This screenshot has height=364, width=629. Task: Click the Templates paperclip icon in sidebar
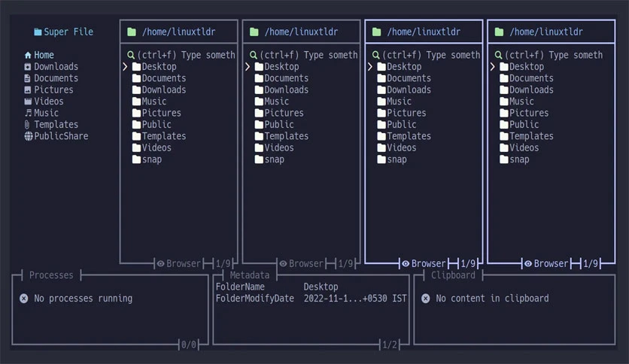[27, 125]
